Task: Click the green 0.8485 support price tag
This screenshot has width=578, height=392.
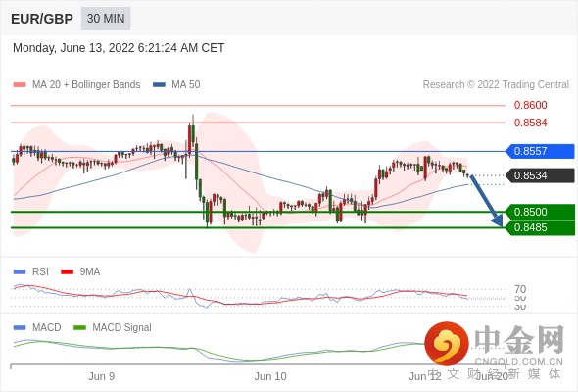Action: pos(540,228)
